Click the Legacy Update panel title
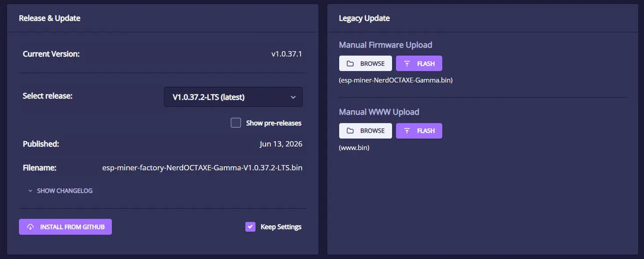Viewport: 644px width, 259px height. [x=364, y=18]
